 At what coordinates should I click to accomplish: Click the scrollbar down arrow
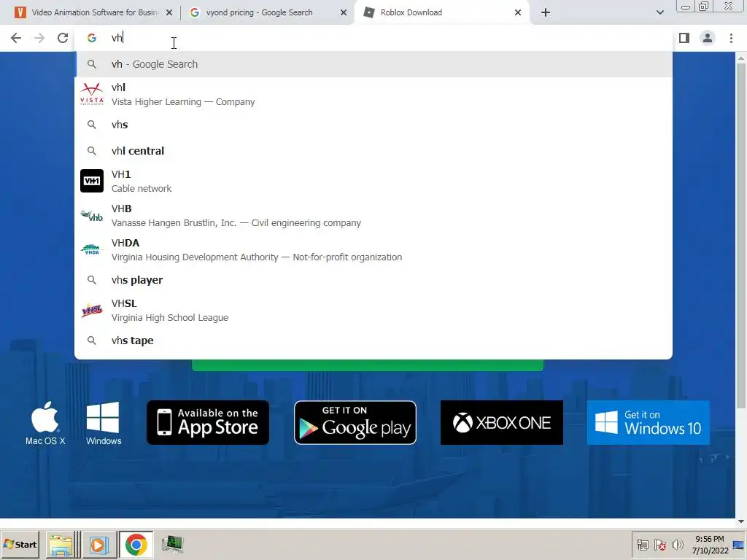click(x=741, y=522)
